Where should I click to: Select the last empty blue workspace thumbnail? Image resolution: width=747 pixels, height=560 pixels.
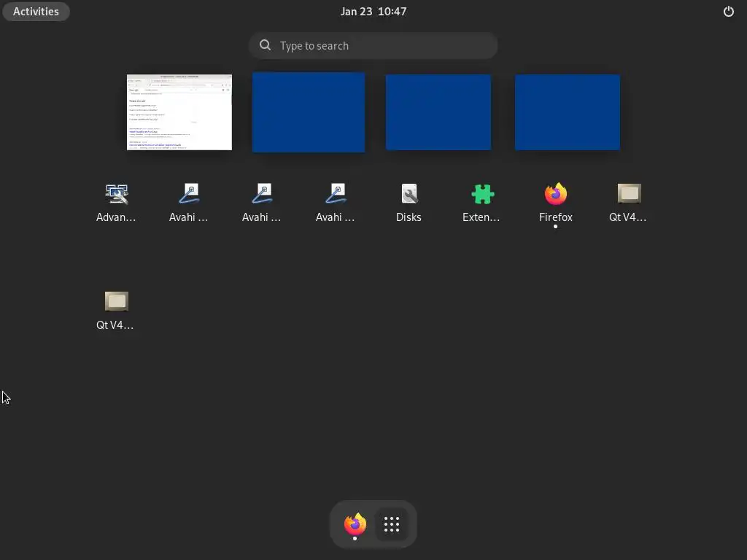pyautogui.click(x=568, y=112)
